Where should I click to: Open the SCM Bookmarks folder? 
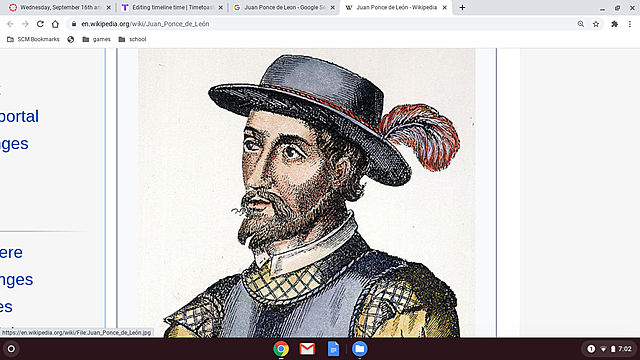(33, 39)
